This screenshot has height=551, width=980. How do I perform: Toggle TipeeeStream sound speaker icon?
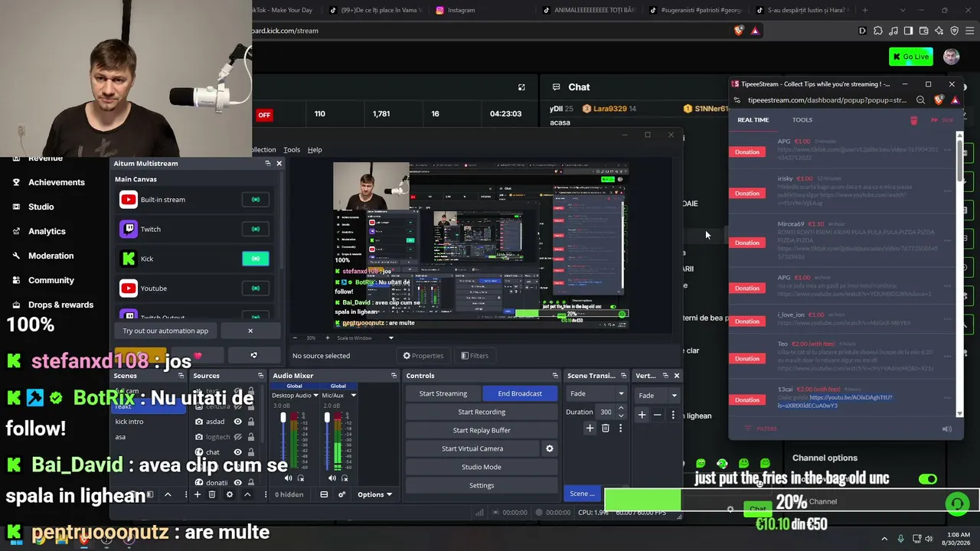point(947,429)
